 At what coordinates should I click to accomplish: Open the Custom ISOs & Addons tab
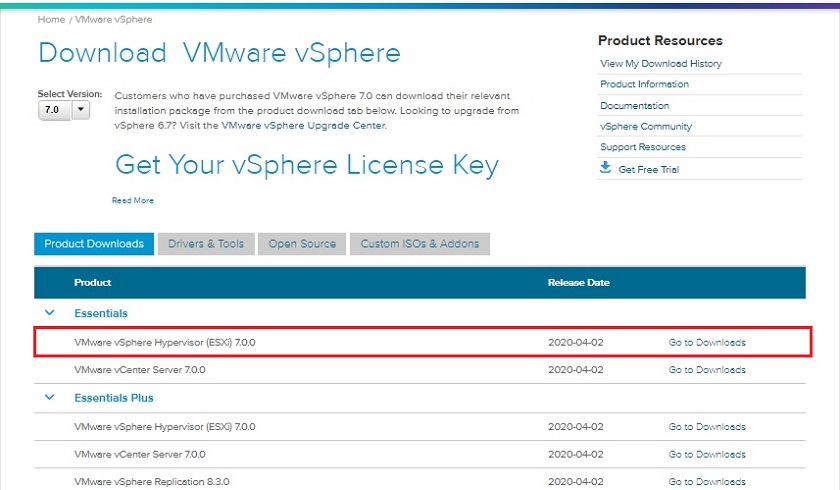coord(419,244)
